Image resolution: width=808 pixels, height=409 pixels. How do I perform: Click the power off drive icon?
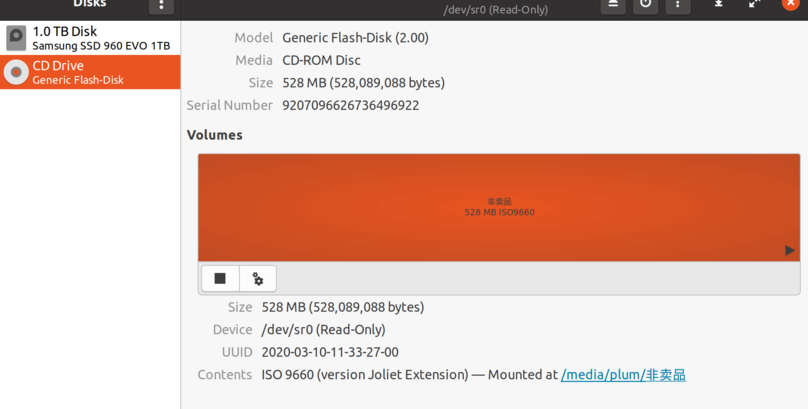[646, 4]
